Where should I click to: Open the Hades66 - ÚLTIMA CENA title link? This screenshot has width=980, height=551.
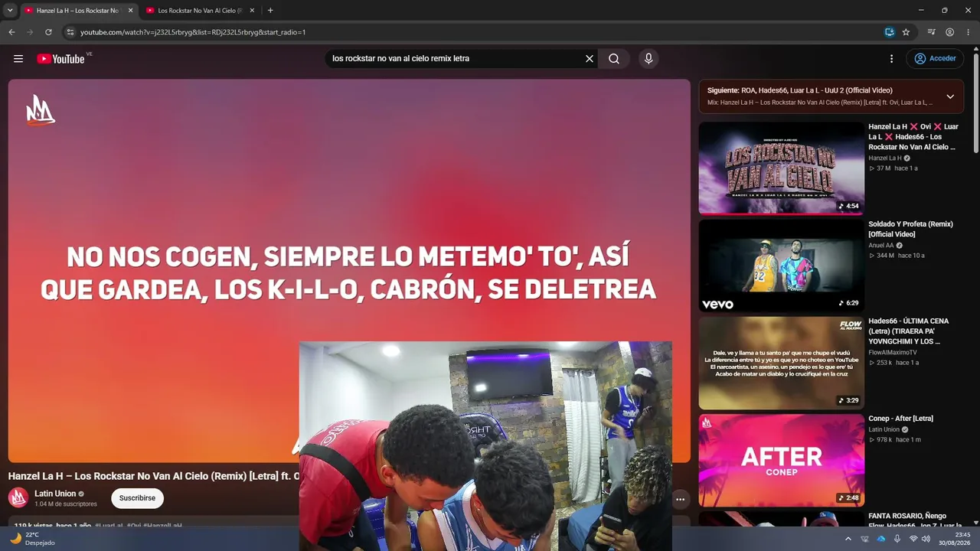click(x=909, y=331)
